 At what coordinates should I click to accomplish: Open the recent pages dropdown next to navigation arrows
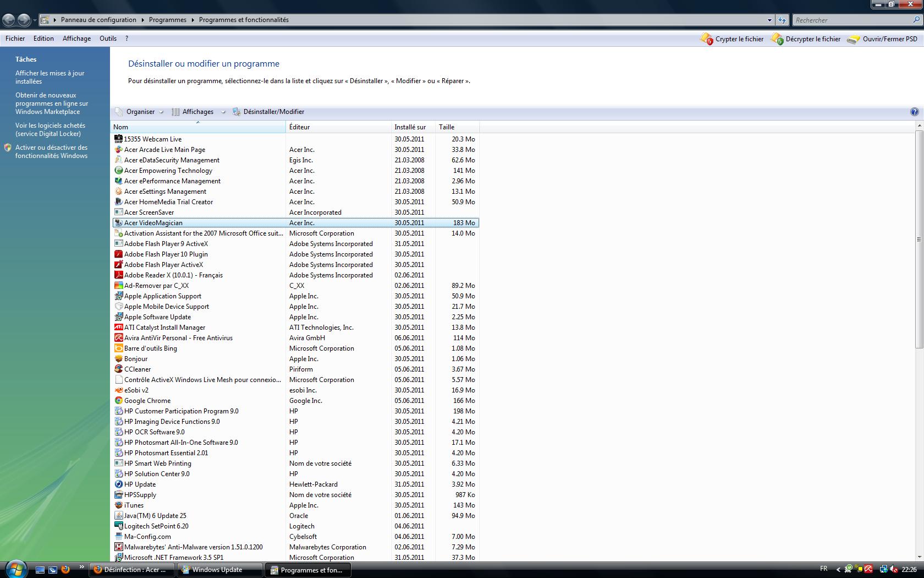(x=35, y=20)
